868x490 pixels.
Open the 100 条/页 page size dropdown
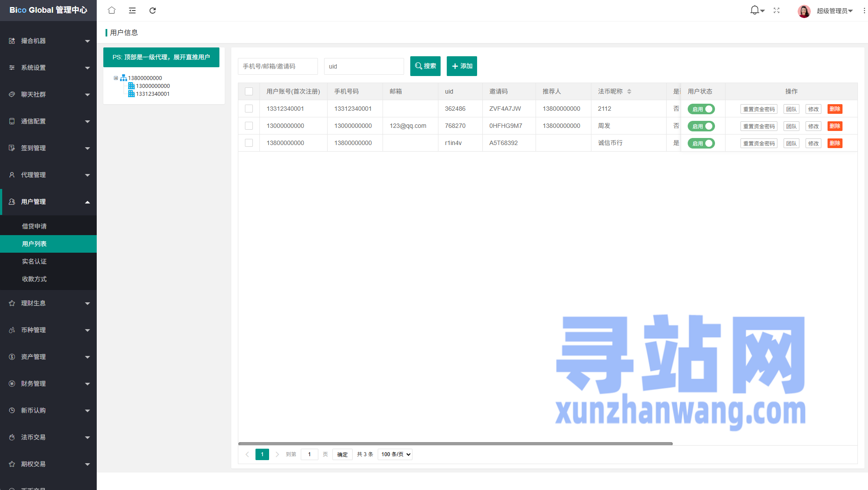coord(395,454)
